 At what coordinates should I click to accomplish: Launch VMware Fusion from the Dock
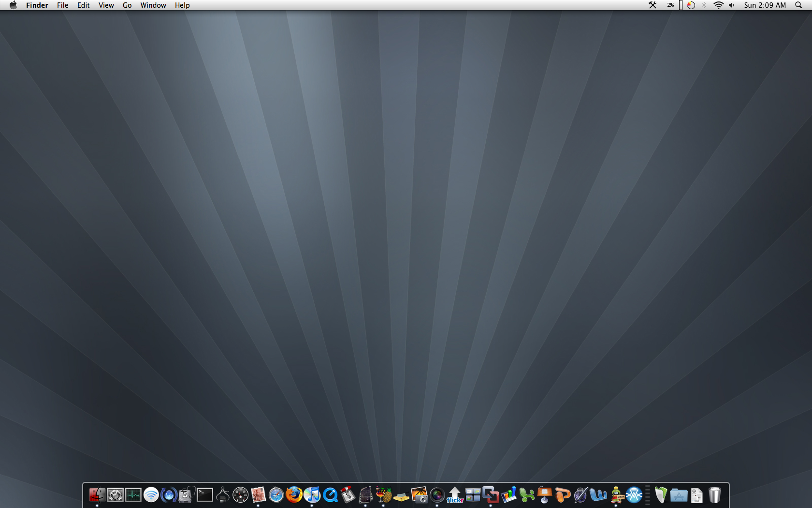click(491, 495)
